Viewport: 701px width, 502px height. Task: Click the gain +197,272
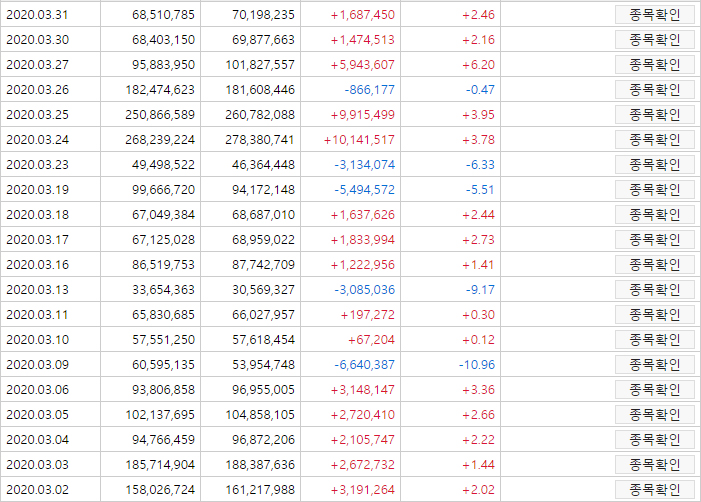pos(367,315)
